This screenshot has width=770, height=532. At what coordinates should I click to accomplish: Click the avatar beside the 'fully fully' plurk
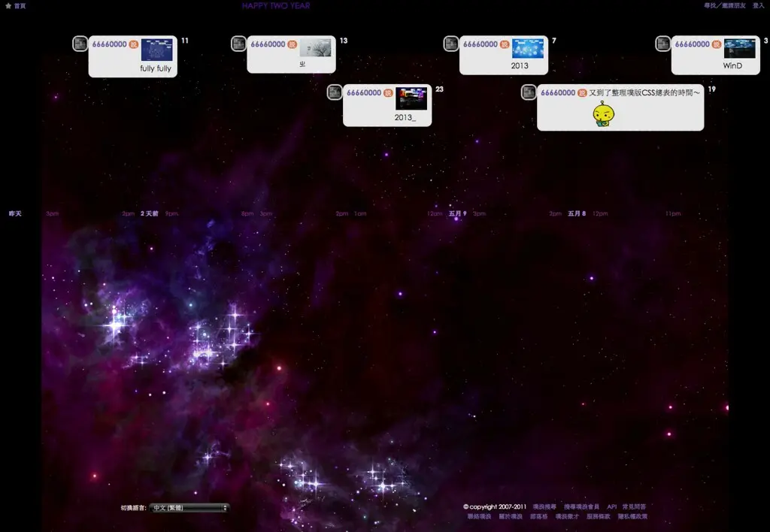tap(80, 44)
